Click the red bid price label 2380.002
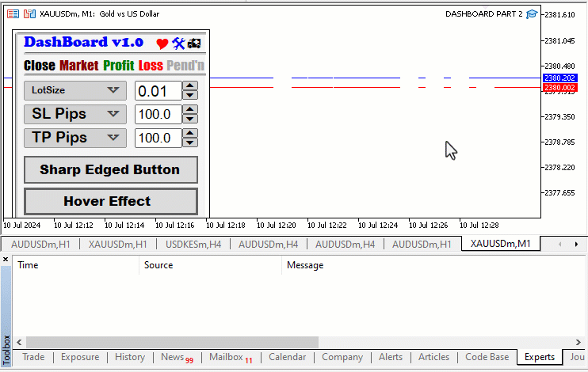588x372 pixels. pos(560,87)
